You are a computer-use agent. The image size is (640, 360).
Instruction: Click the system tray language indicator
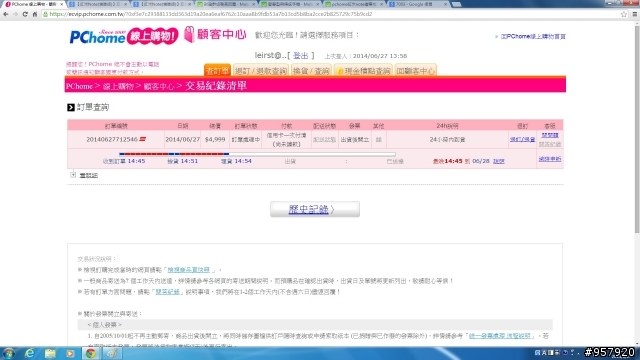click(x=537, y=353)
